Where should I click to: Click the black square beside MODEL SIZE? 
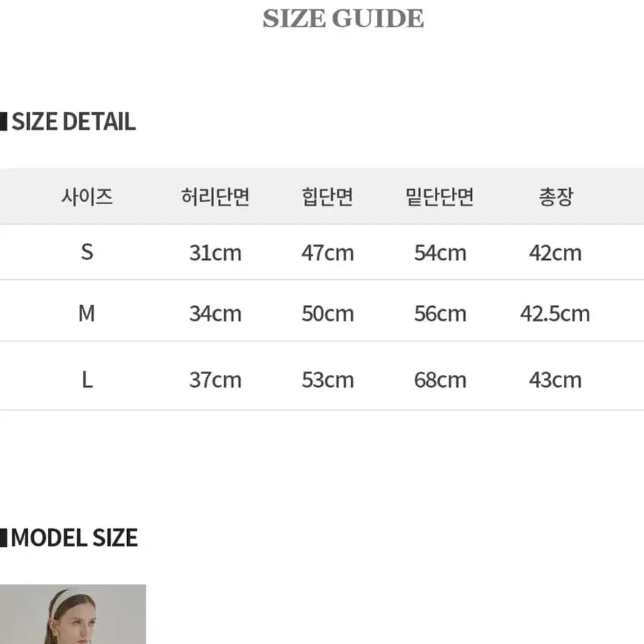pos(4,538)
